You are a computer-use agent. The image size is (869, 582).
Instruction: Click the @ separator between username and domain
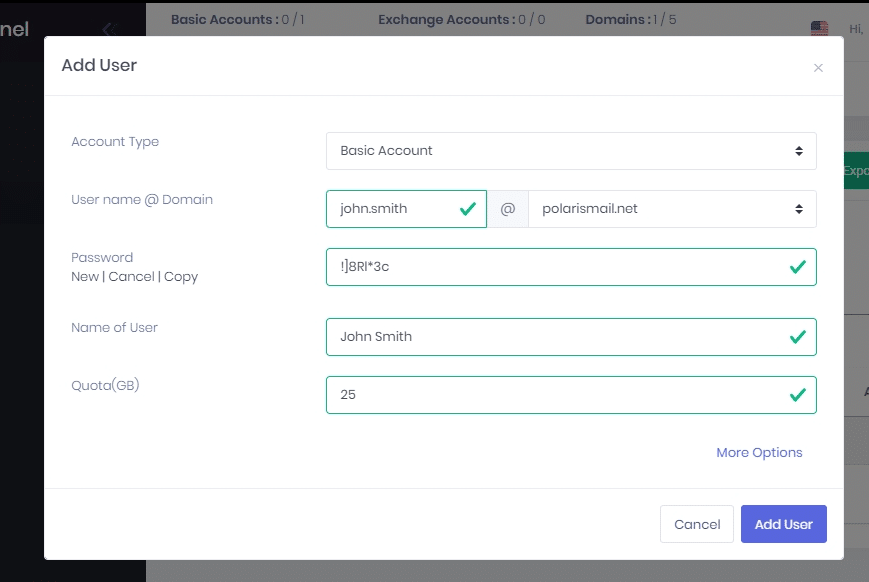tap(507, 209)
